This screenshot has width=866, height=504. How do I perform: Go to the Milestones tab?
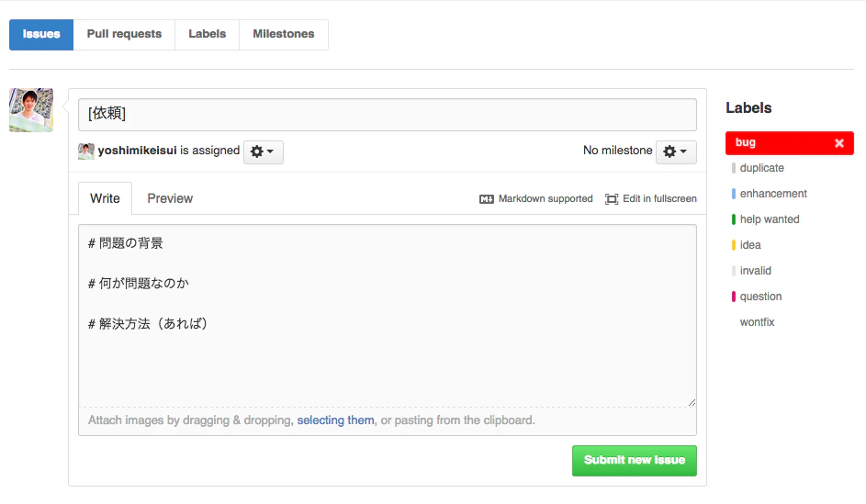point(284,34)
